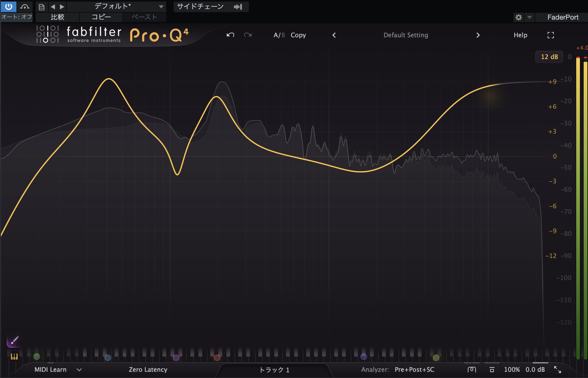Select the next preset chevron
Screen dimensions: 588x378
[478, 35]
